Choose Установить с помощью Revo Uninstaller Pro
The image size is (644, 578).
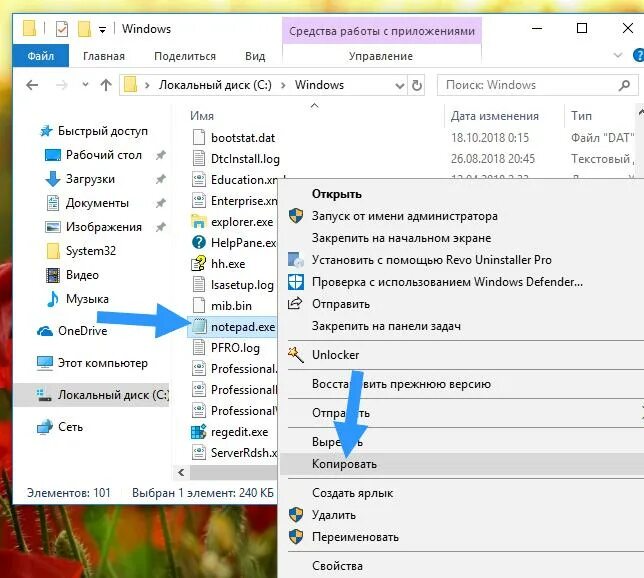(431, 260)
